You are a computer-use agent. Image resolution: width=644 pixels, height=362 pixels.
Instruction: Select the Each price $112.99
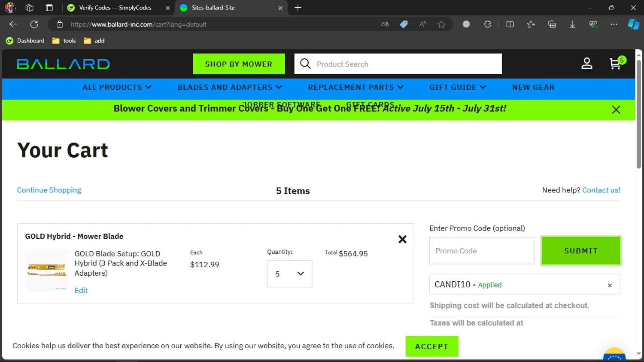tap(204, 265)
